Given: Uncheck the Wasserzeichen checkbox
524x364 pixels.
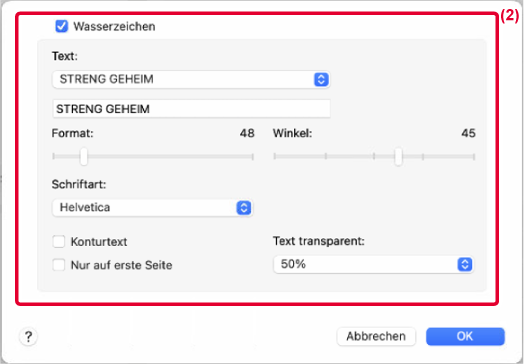Looking at the screenshot, I should 62,26.
